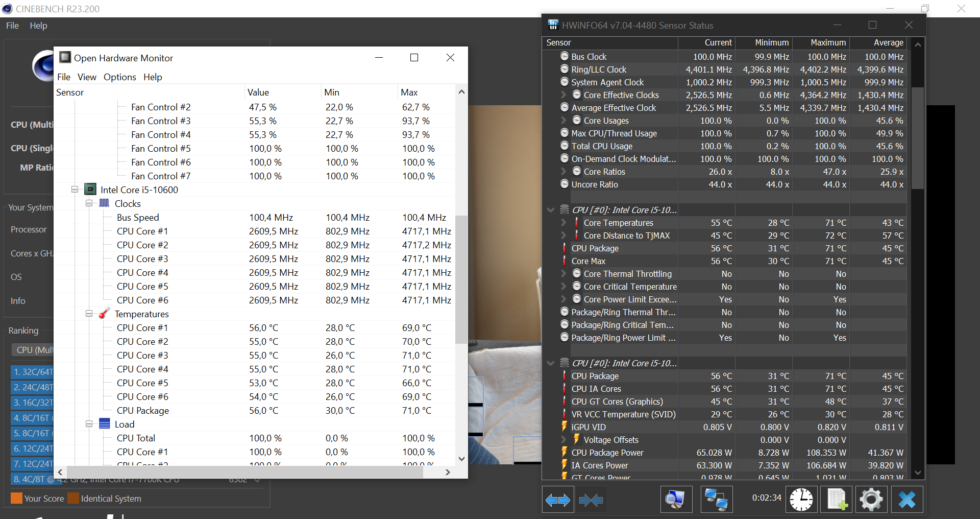Screen dimensions: 980x519
Task: Click Your Score orange swatch in Cinebench
Action: 16,498
